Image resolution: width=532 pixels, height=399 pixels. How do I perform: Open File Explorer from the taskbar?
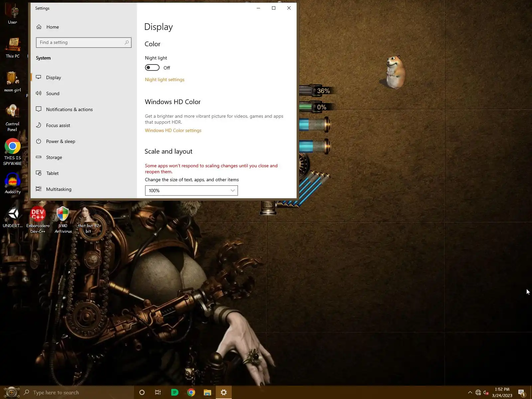(x=207, y=393)
